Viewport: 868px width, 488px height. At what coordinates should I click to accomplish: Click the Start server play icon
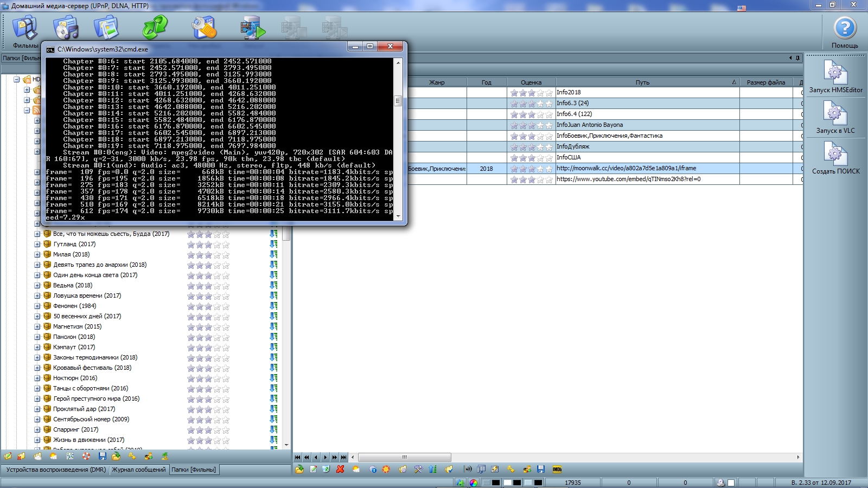pos(253,28)
